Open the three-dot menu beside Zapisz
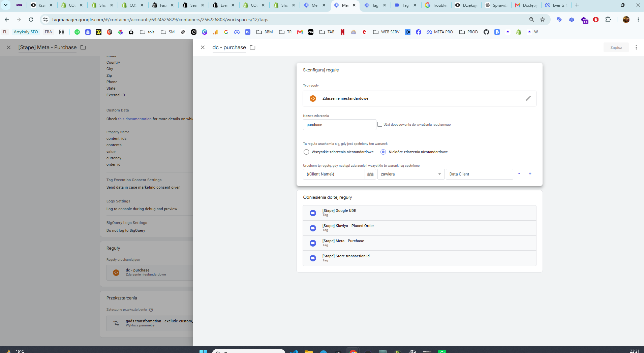 coord(636,47)
